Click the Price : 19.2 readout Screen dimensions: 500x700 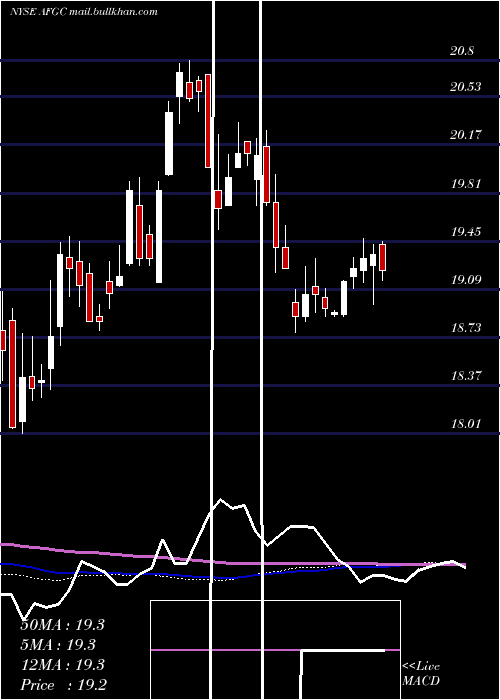click(x=63, y=685)
